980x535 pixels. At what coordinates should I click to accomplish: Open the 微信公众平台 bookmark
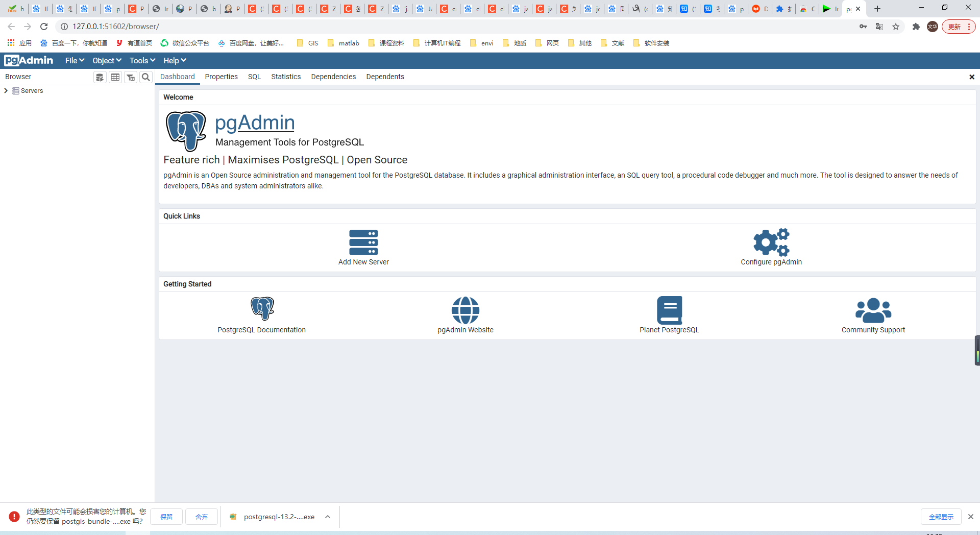[185, 43]
